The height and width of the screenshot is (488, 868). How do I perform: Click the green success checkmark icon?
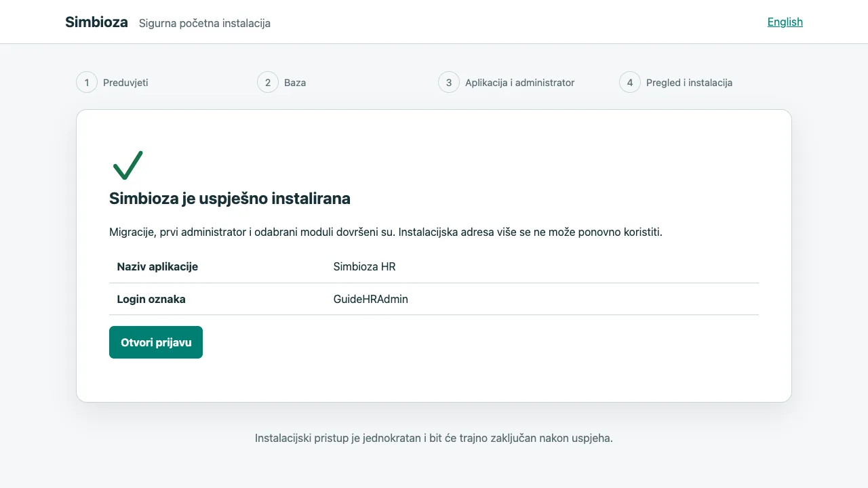pos(127,165)
